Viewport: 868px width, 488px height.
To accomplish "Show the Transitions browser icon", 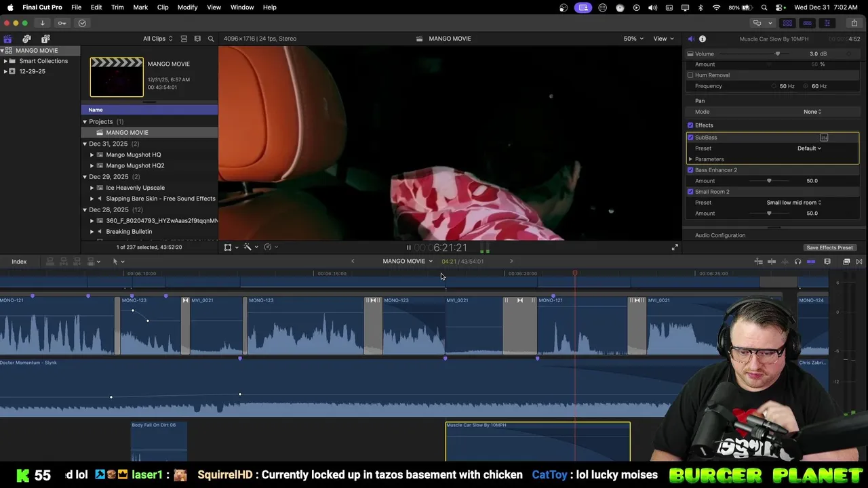I will (859, 261).
